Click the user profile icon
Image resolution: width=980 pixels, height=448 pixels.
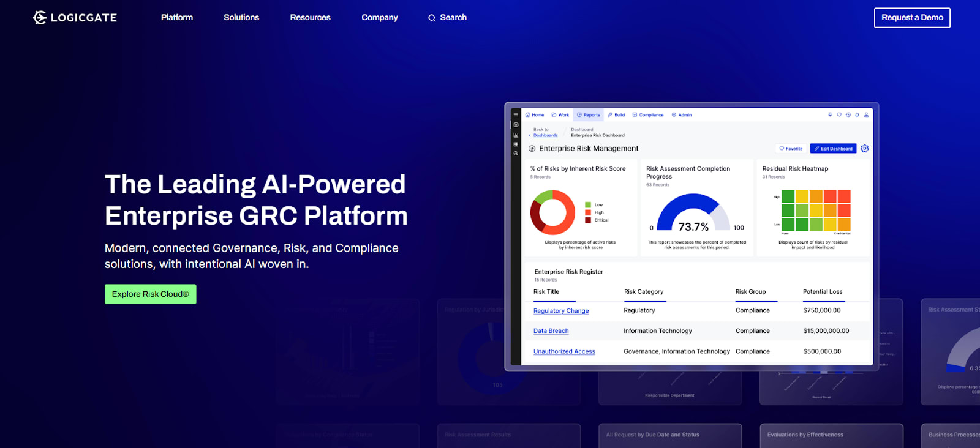click(866, 114)
